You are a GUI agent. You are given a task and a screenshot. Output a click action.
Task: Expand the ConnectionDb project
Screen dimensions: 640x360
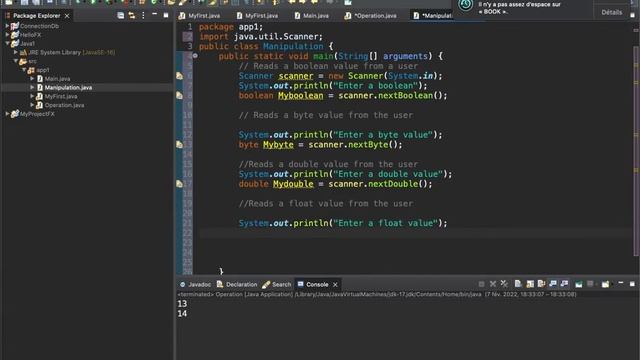[7, 26]
